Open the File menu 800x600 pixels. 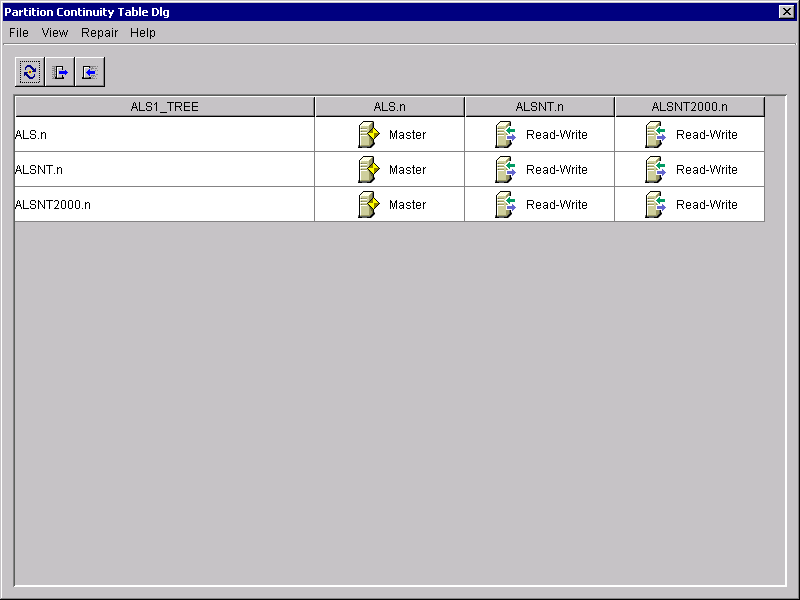pos(19,33)
